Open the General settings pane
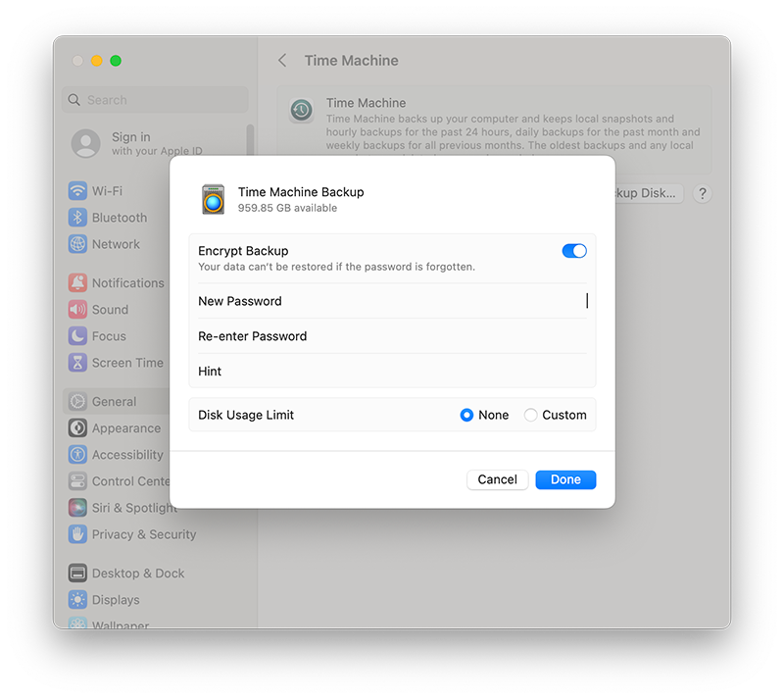 (114, 402)
